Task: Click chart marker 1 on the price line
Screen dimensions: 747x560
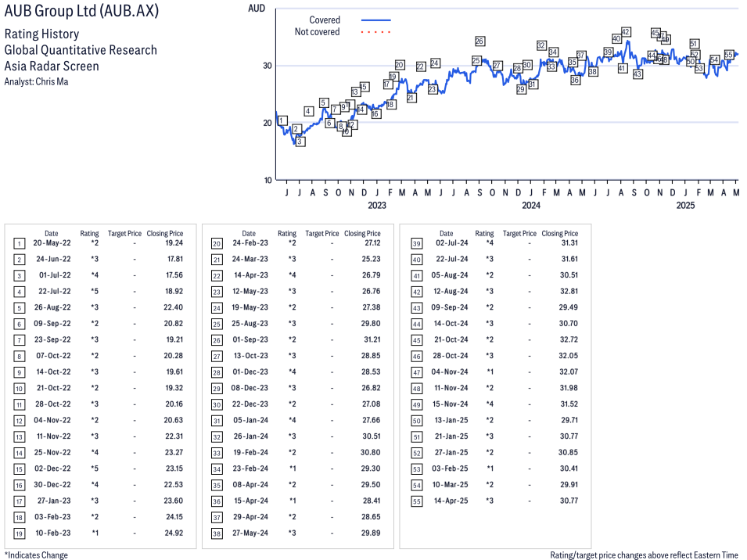Action: tap(282, 120)
